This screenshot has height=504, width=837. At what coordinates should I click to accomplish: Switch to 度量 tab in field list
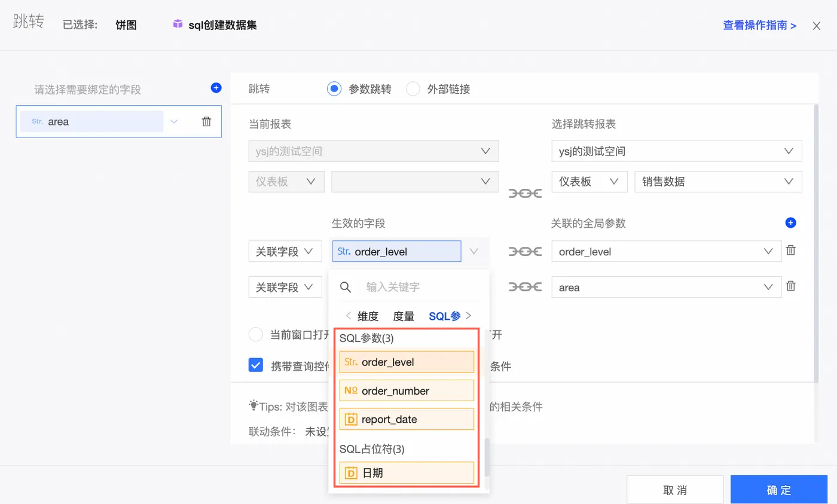click(404, 316)
